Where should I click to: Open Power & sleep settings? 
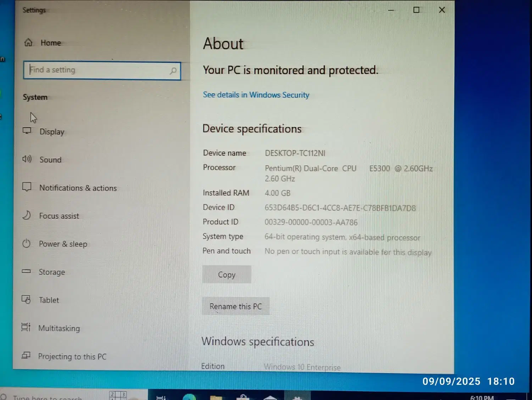click(63, 244)
